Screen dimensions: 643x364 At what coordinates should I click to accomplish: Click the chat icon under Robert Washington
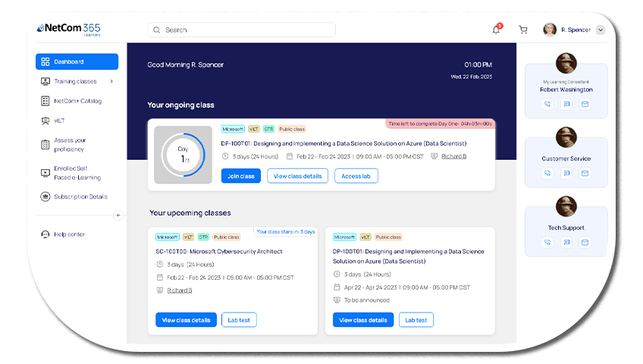click(566, 105)
